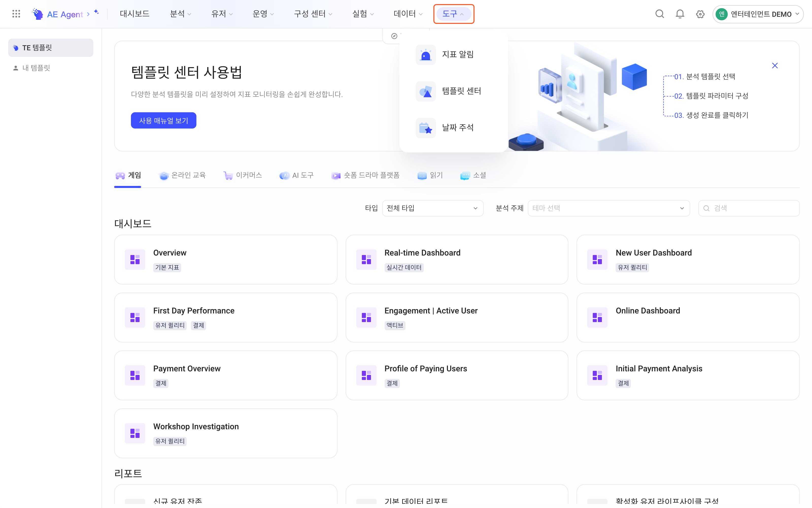Close the 템플릿 센터 사용법 banner
This screenshot has height=508, width=812.
(x=775, y=66)
